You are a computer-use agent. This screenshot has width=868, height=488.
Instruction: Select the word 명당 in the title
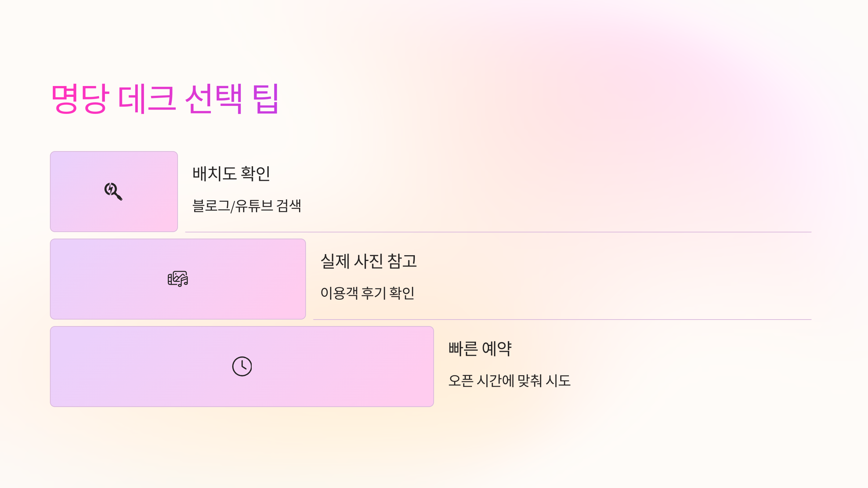pos(80,98)
